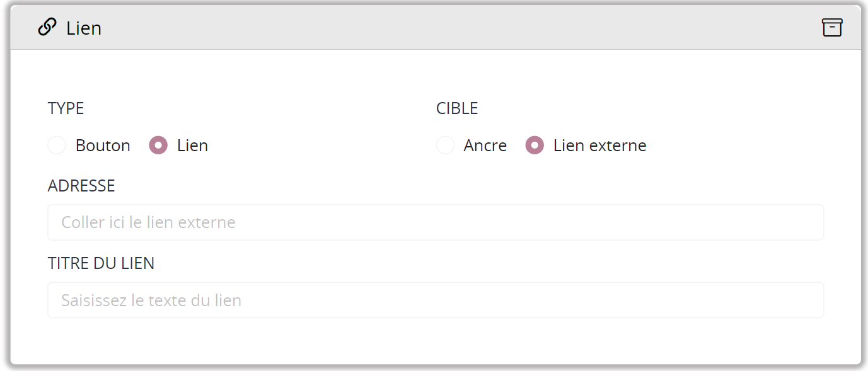Screen dimensions: 868x371
Task: Click the Bouton option label text
Action: click(x=103, y=146)
